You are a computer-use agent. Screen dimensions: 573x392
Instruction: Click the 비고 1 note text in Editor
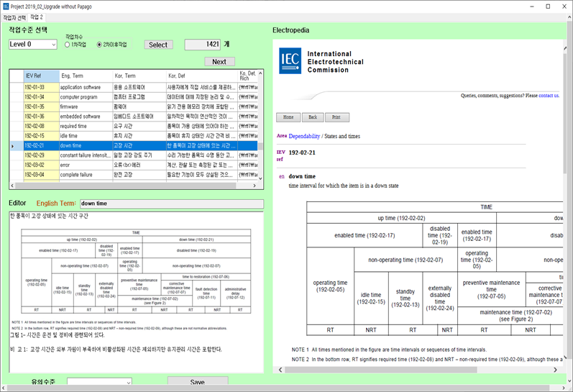click(x=116, y=350)
